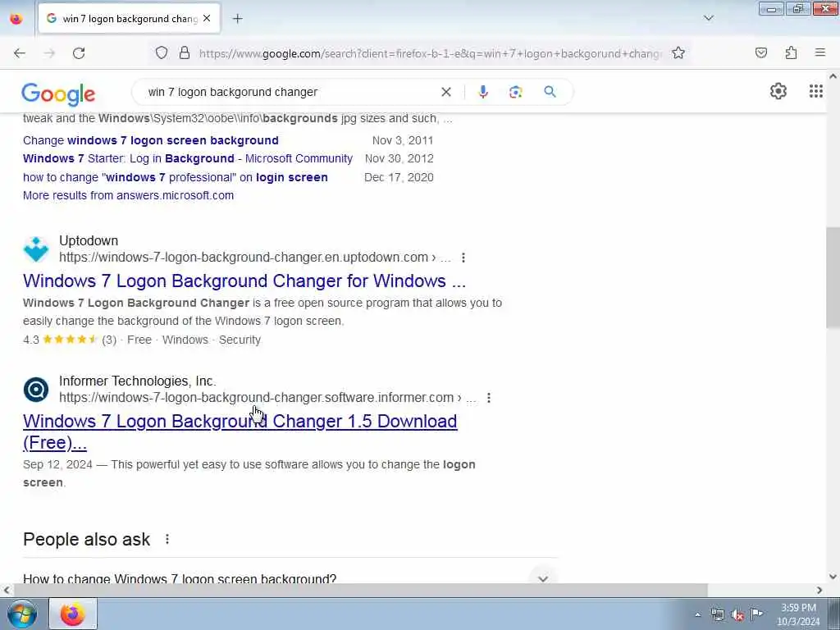The image size is (840, 630).
Task: Select the 'win 7 logon backgorund chang' tab
Action: 130,19
